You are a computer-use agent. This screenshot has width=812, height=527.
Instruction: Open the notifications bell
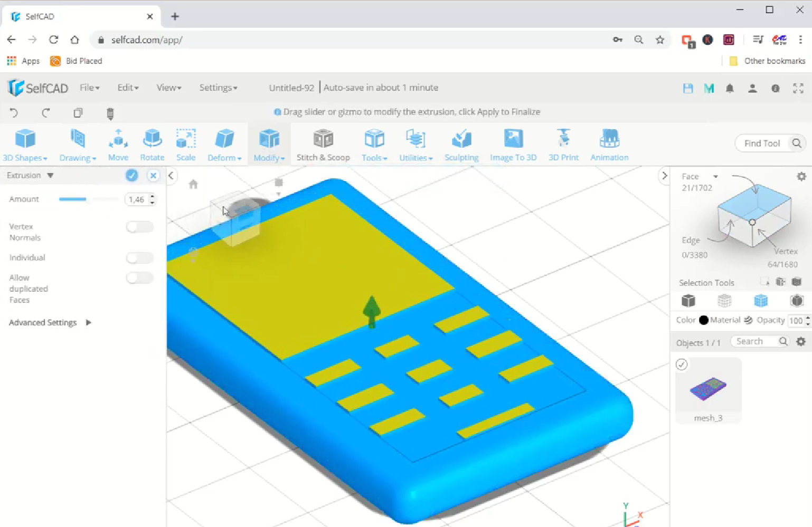[x=730, y=88]
